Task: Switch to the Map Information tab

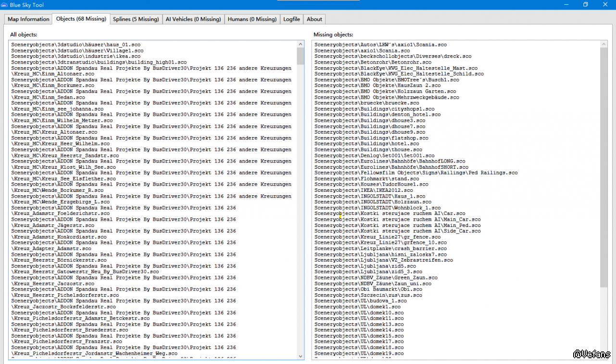Action: tap(28, 19)
